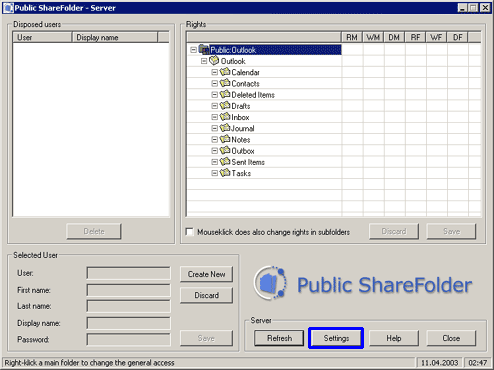Click the DM rights column header
The image size is (494, 370).
pyautogui.click(x=394, y=37)
